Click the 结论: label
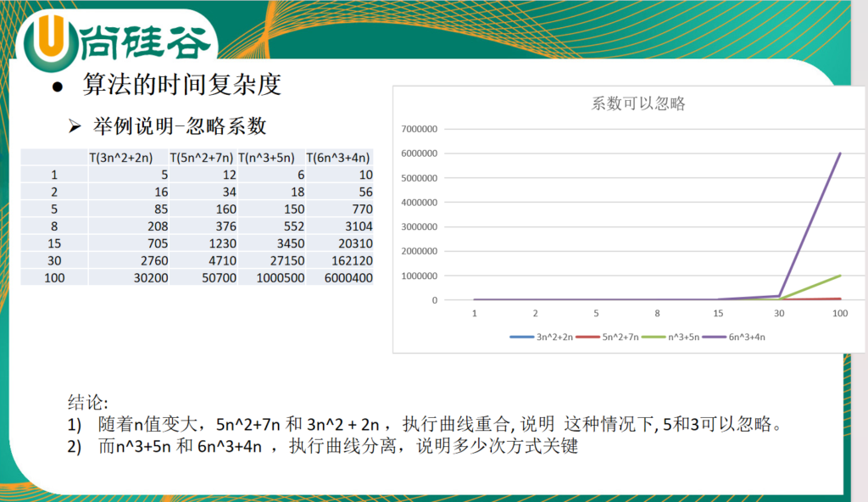This screenshot has height=502, width=868. tap(87, 402)
